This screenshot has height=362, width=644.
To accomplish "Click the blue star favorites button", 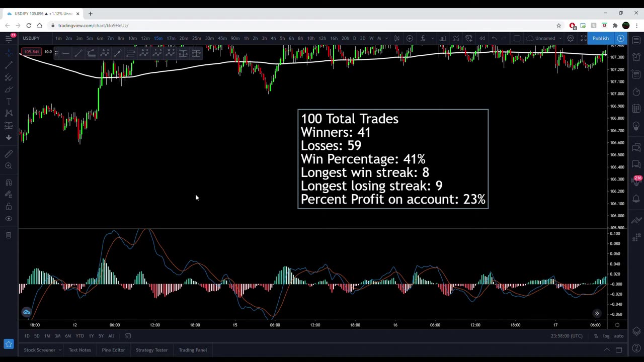I will 9,344.
